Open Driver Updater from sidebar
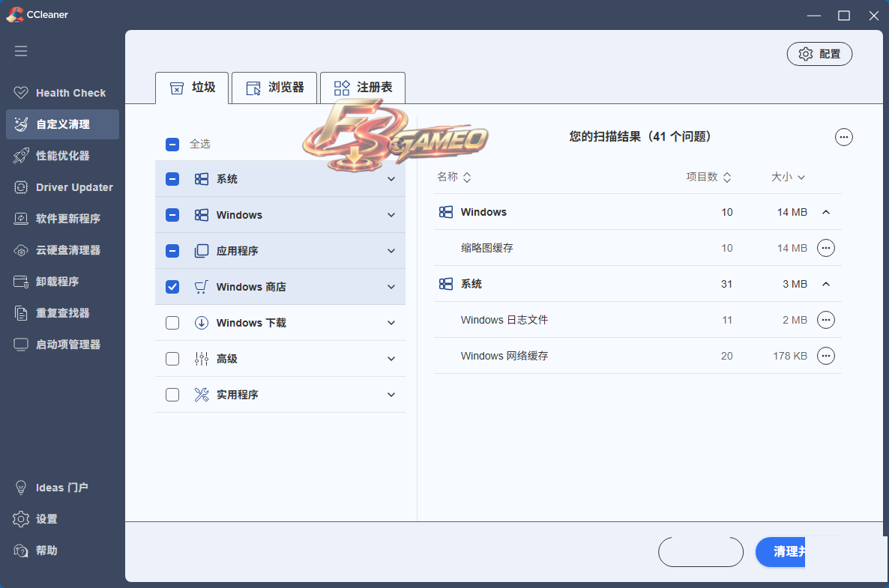Image resolution: width=889 pixels, height=588 pixels. point(62,187)
